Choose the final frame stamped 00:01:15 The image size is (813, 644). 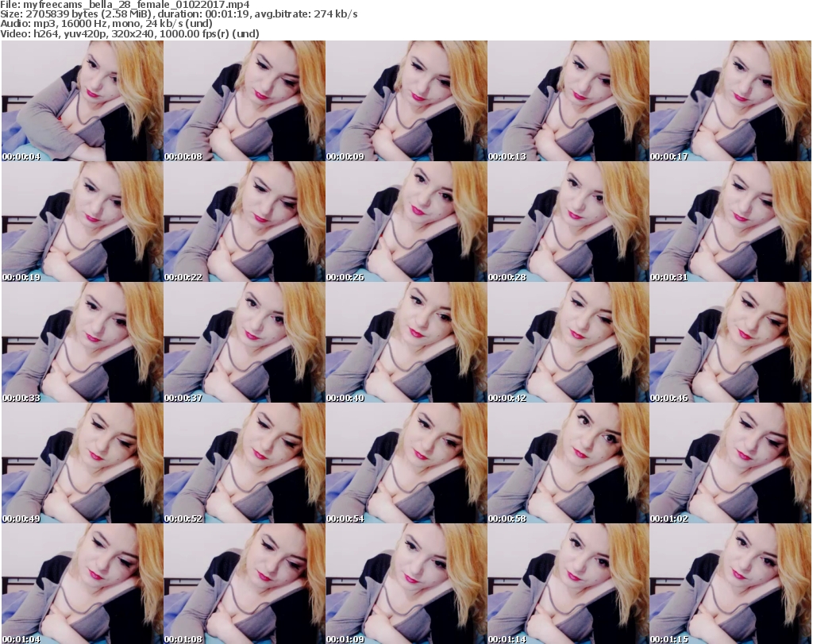click(x=730, y=584)
